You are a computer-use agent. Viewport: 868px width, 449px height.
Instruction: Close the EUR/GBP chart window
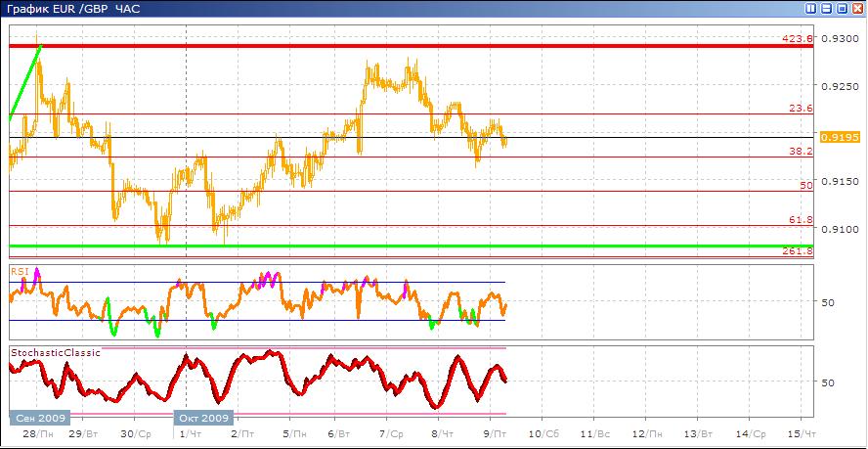(856, 8)
